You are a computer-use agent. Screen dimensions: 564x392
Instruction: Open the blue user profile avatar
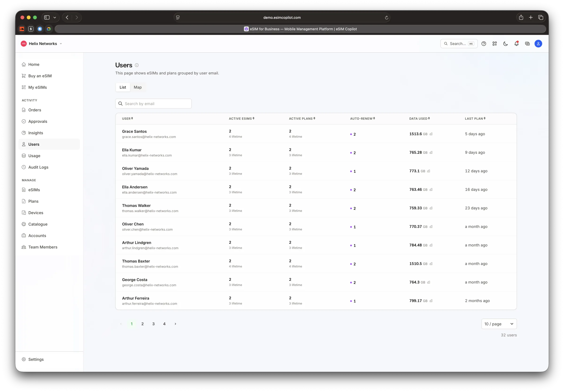point(538,44)
